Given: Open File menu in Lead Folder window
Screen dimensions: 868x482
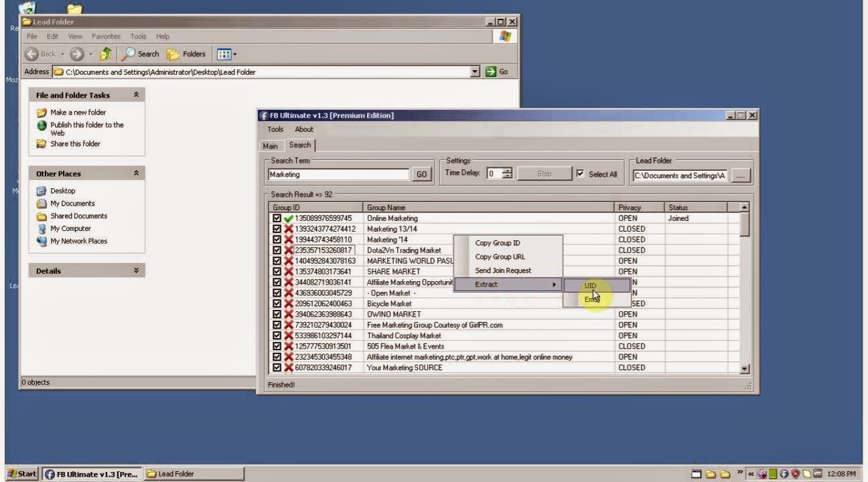Looking at the screenshot, I should click(x=31, y=37).
